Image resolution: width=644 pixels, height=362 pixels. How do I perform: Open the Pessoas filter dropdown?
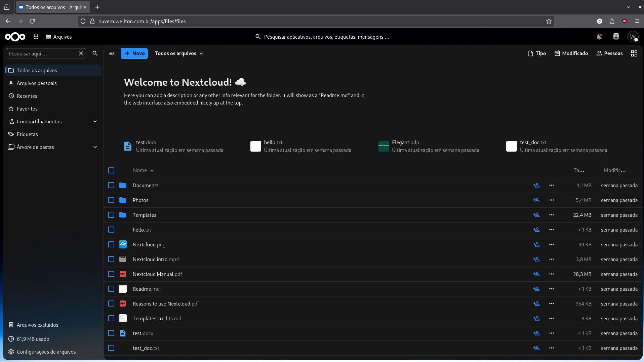pyautogui.click(x=609, y=53)
